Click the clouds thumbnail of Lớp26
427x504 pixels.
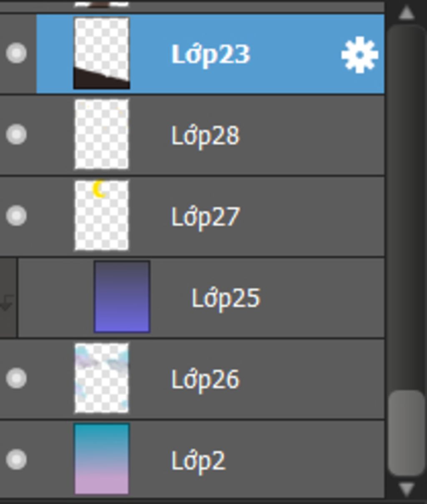click(102, 378)
